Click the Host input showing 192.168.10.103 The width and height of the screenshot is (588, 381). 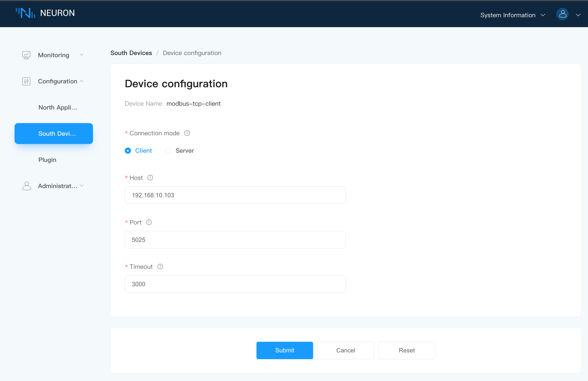pos(235,195)
